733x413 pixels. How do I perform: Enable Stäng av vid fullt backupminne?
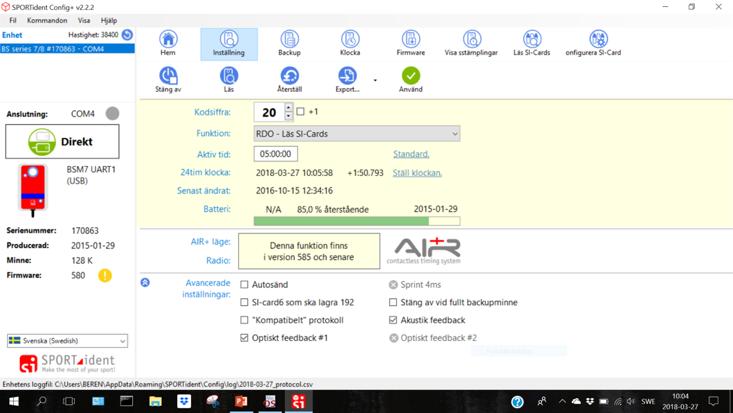393,302
